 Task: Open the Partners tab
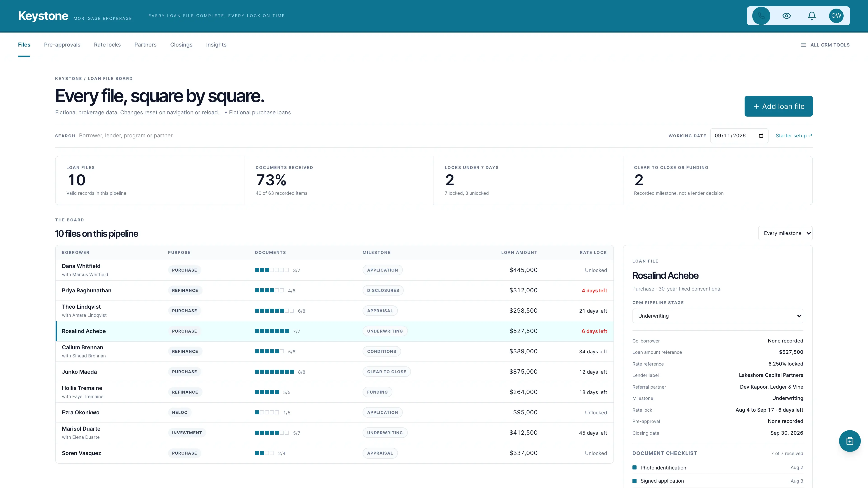tap(145, 45)
